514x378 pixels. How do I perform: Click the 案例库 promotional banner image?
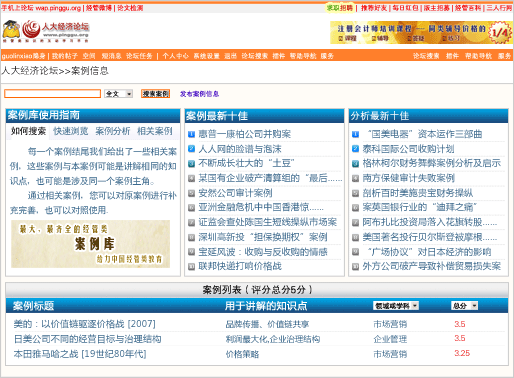pos(90,244)
